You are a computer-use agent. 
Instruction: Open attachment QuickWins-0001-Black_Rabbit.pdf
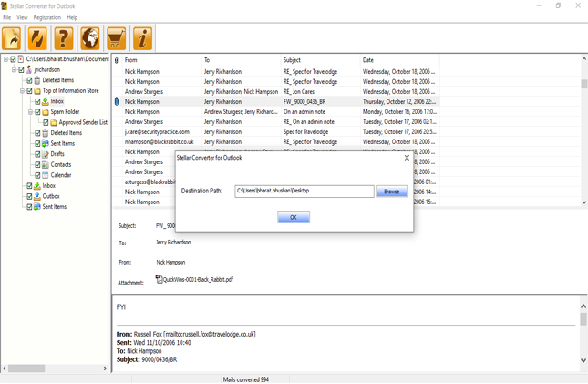point(198,280)
